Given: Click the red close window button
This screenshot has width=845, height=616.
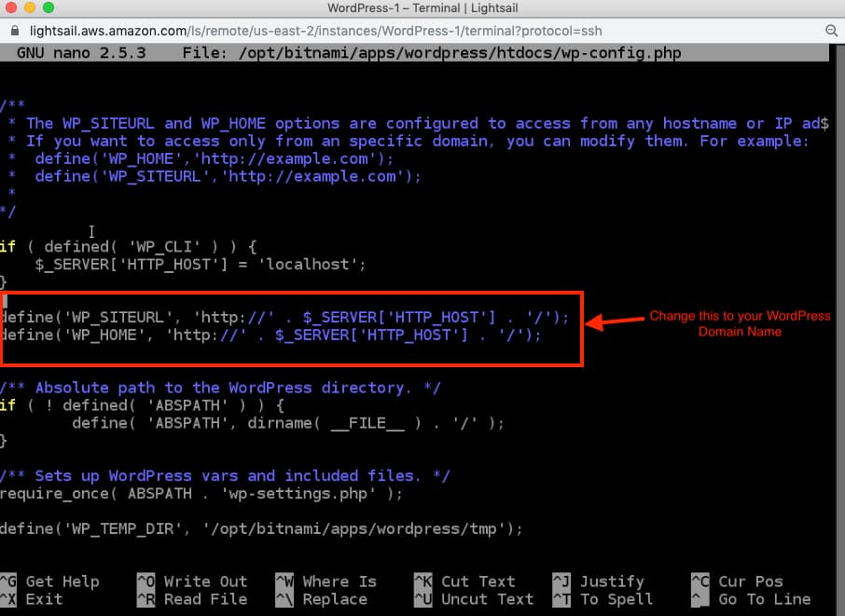Looking at the screenshot, I should click(11, 7).
